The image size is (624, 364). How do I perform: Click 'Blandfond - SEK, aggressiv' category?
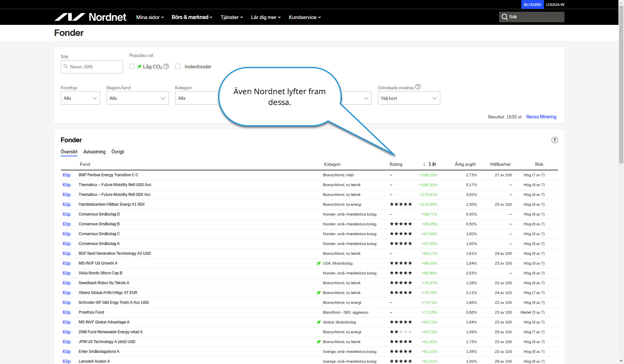pos(346,312)
